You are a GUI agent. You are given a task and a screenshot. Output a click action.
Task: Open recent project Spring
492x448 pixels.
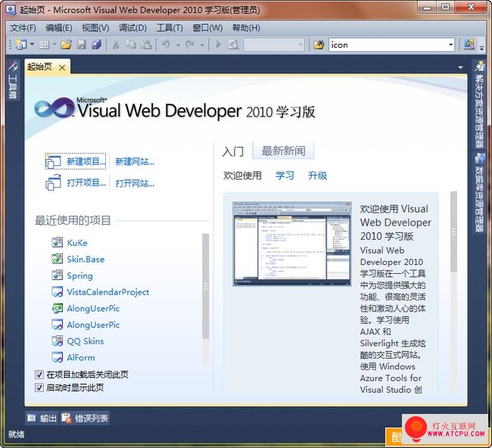click(x=79, y=275)
